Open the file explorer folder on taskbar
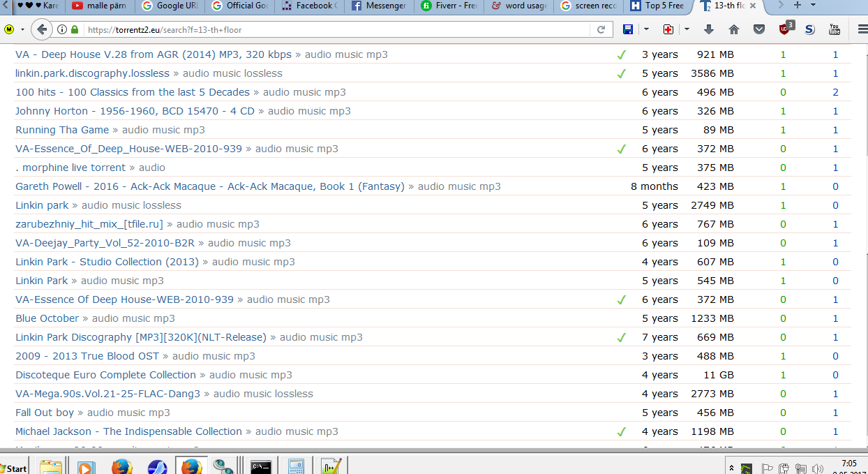 [x=50, y=467]
